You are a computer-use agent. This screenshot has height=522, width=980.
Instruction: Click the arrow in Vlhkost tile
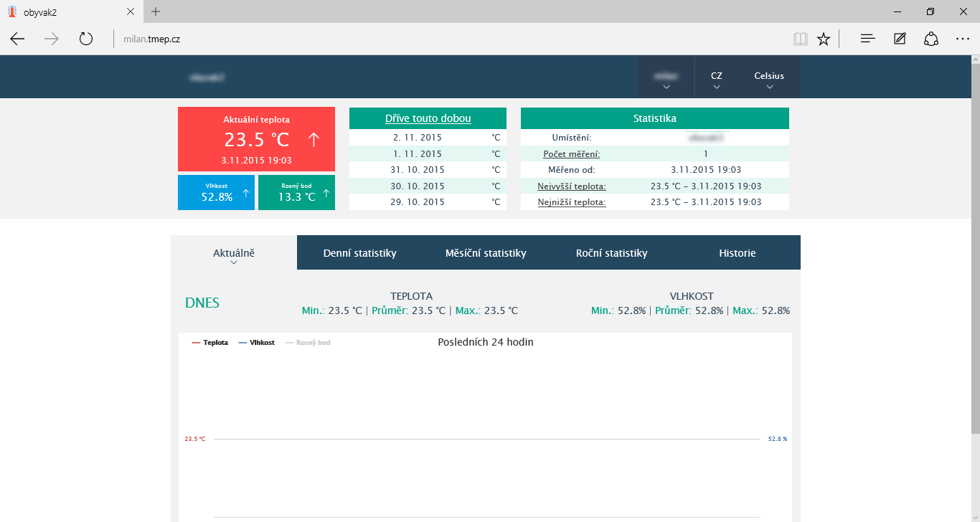point(246,193)
